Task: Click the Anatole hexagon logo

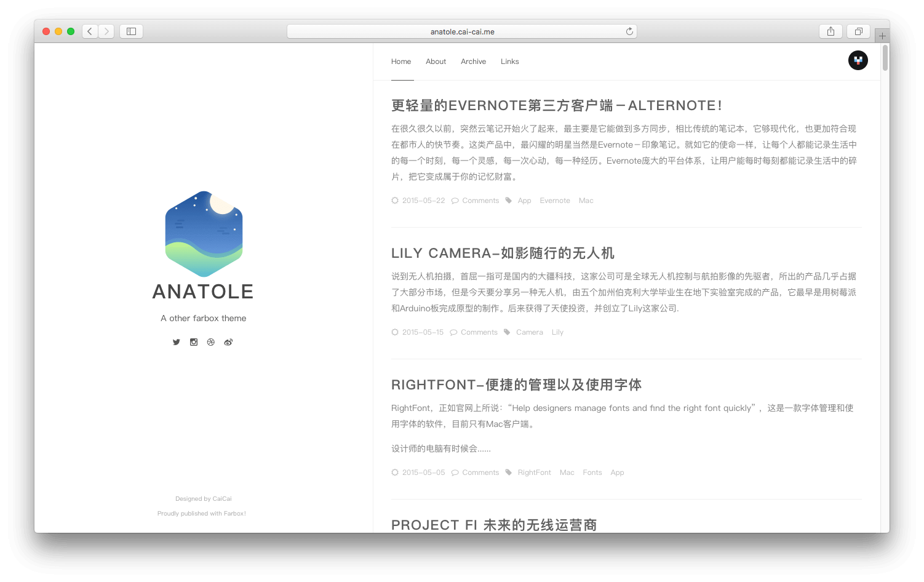Action: click(204, 234)
